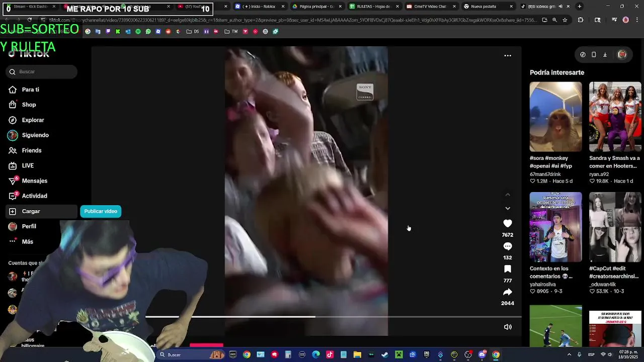Expand the Más options

pyautogui.click(x=27, y=242)
